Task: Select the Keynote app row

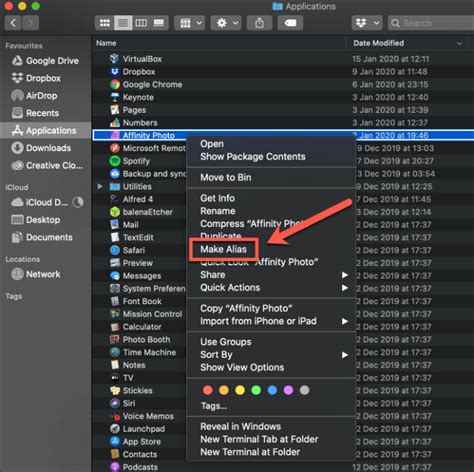Action: point(283,97)
